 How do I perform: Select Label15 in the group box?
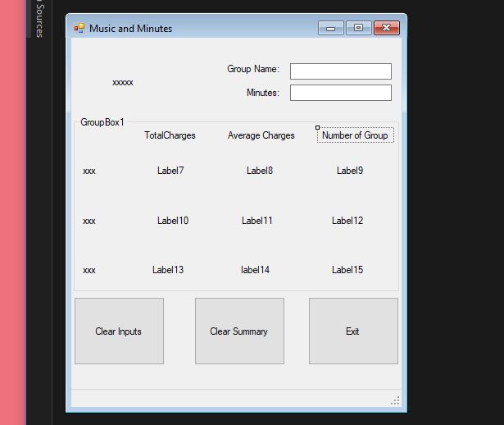[x=347, y=270]
